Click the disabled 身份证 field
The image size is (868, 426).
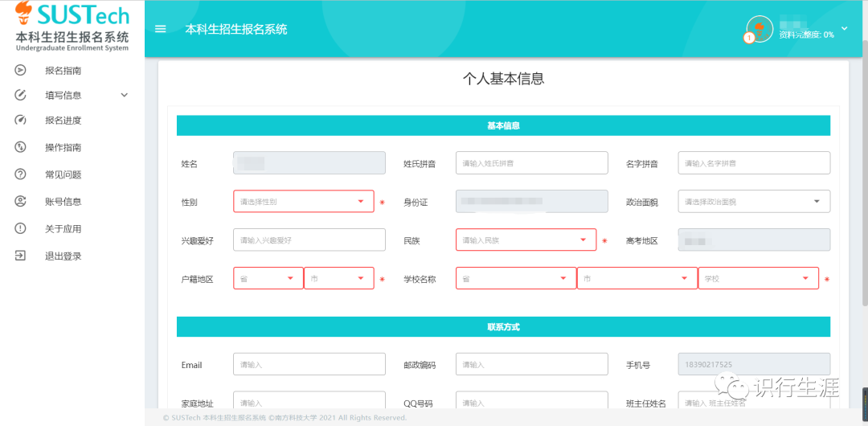pos(531,202)
